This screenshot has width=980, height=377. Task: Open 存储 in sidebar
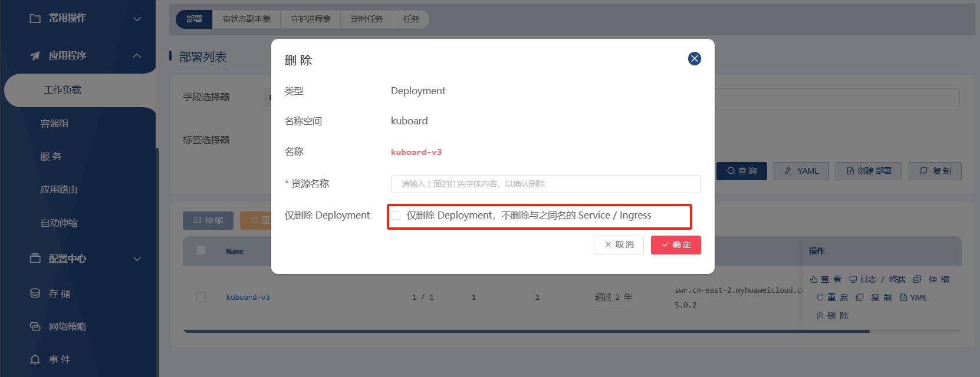[59, 293]
